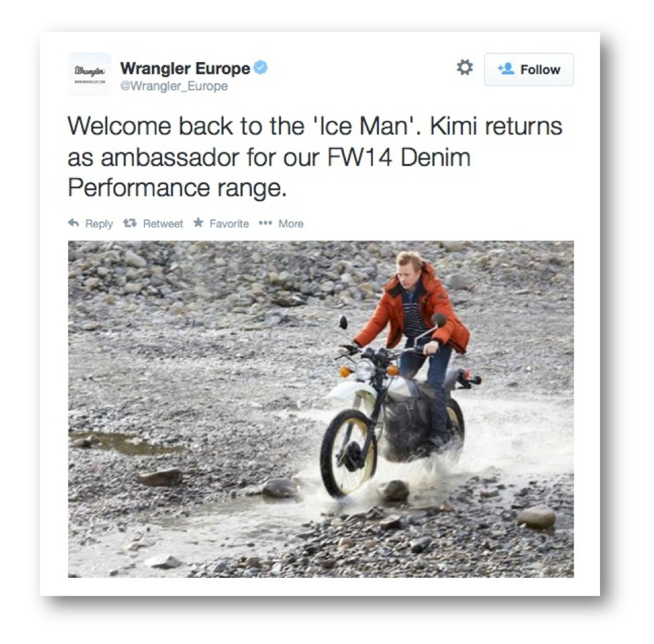Screen dimensions: 654x644
Task: Select the Retweet text label
Action: coord(163,224)
